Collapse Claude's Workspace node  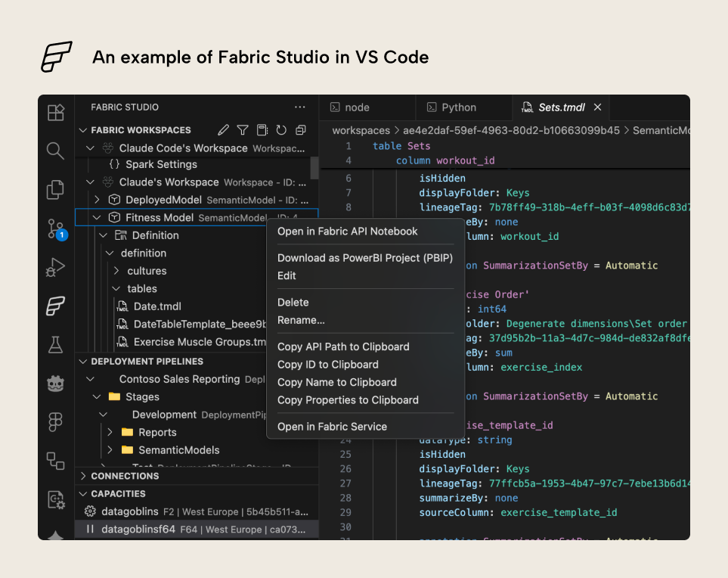[91, 182]
